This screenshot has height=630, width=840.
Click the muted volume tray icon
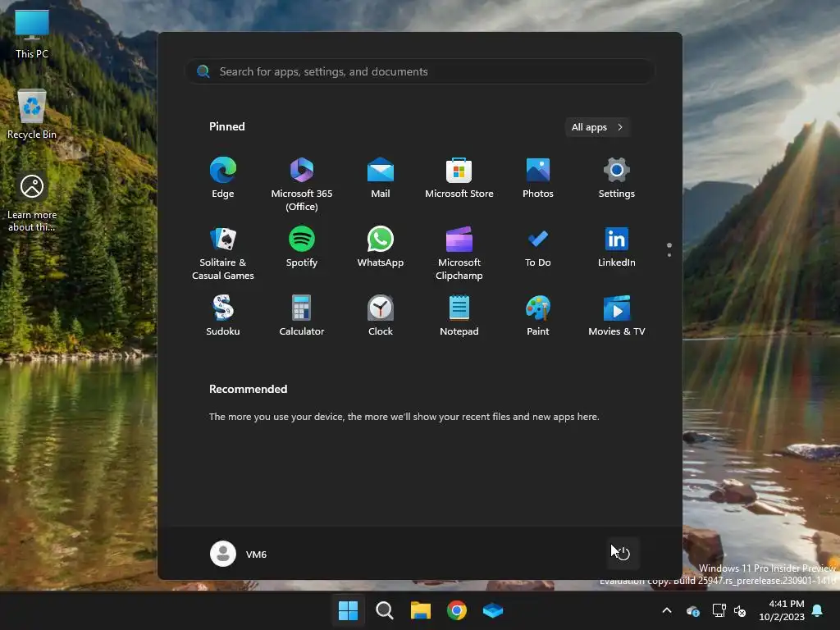(740, 610)
